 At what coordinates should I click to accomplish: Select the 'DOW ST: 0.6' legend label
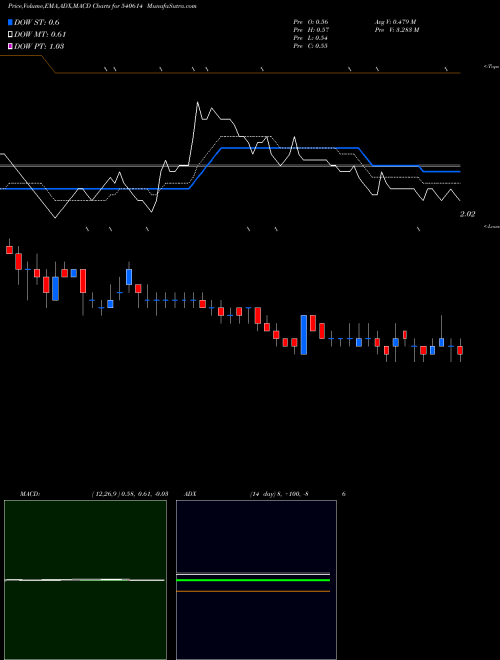pyautogui.click(x=37, y=22)
